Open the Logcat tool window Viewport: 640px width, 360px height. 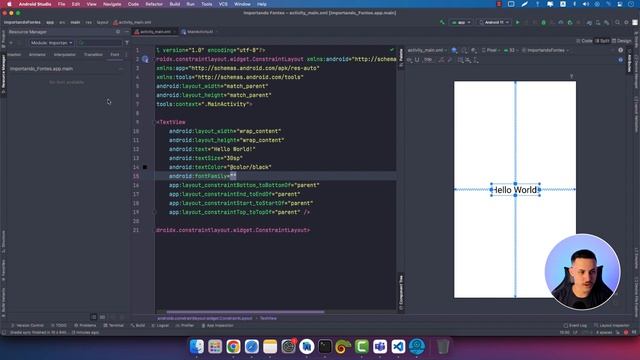[160, 326]
